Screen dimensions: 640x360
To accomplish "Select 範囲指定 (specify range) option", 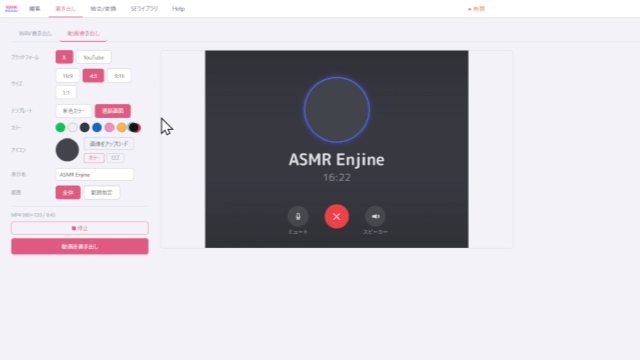I will [102, 193].
